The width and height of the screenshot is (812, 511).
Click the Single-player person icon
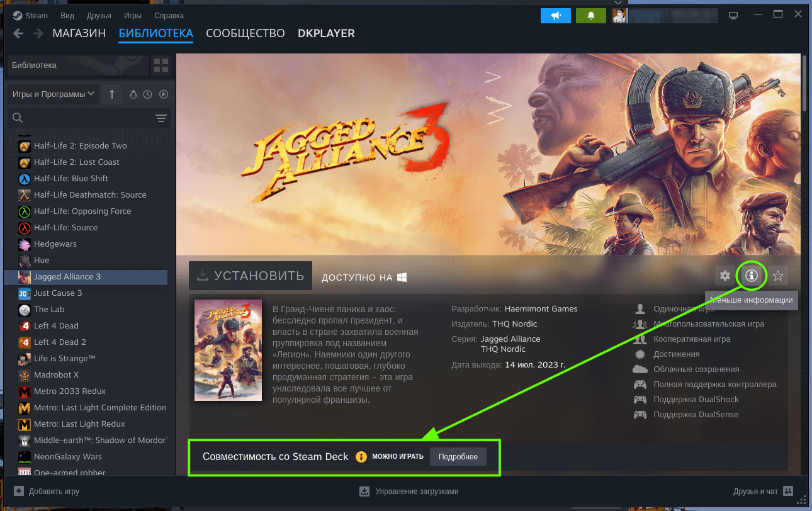point(640,309)
